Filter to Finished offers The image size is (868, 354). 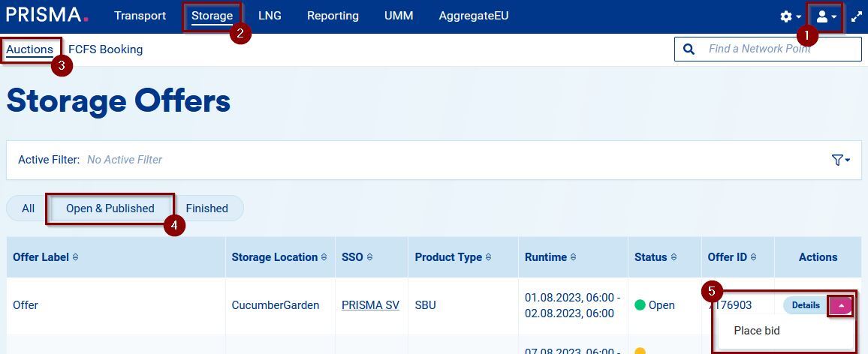pyautogui.click(x=206, y=208)
